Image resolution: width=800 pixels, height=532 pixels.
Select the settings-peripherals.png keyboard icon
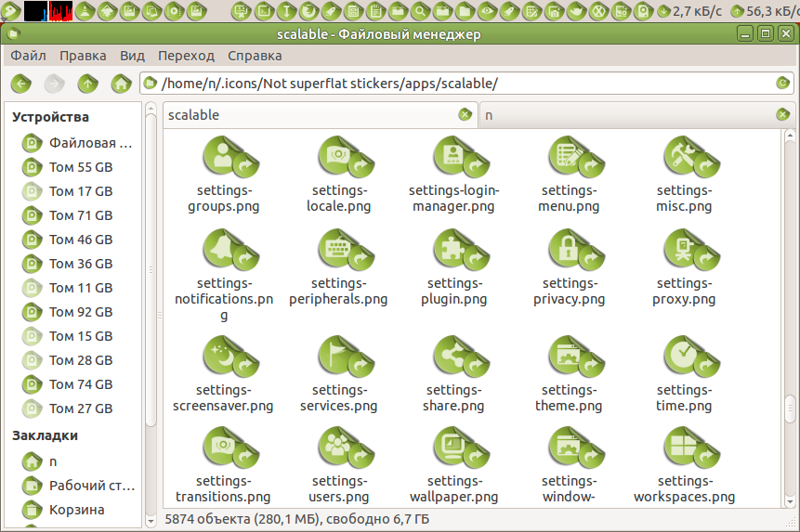coord(345,249)
